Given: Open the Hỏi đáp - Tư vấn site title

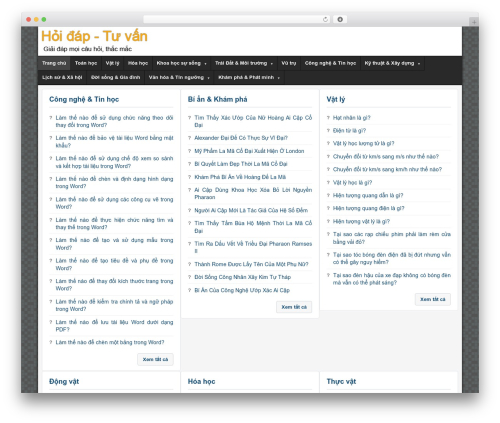Looking at the screenshot, I should (94, 36).
